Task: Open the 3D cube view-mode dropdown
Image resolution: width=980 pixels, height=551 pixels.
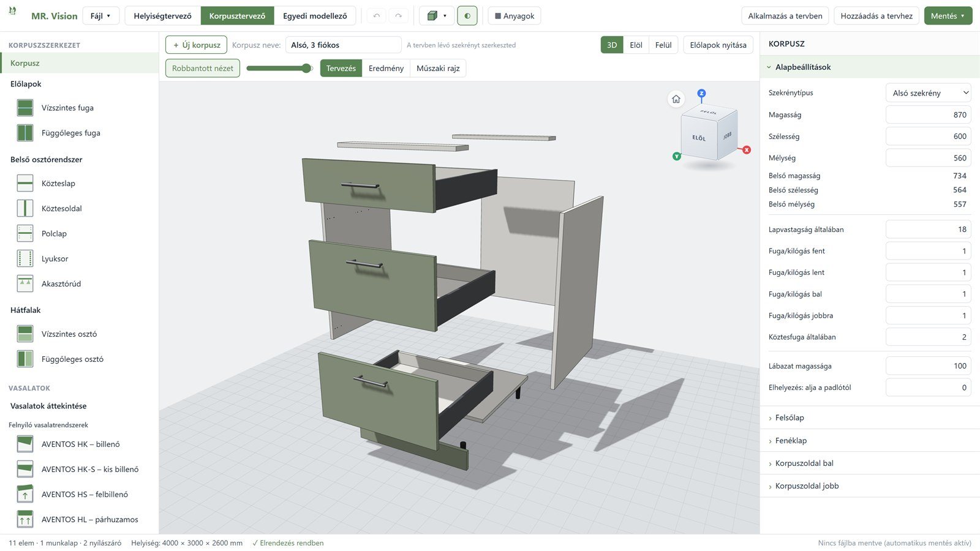Action: 437,16
